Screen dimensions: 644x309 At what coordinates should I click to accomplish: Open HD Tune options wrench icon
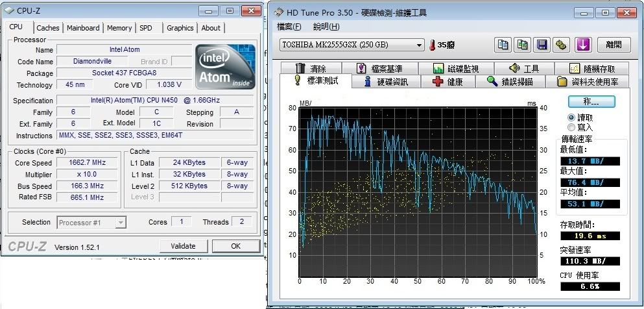[562, 45]
